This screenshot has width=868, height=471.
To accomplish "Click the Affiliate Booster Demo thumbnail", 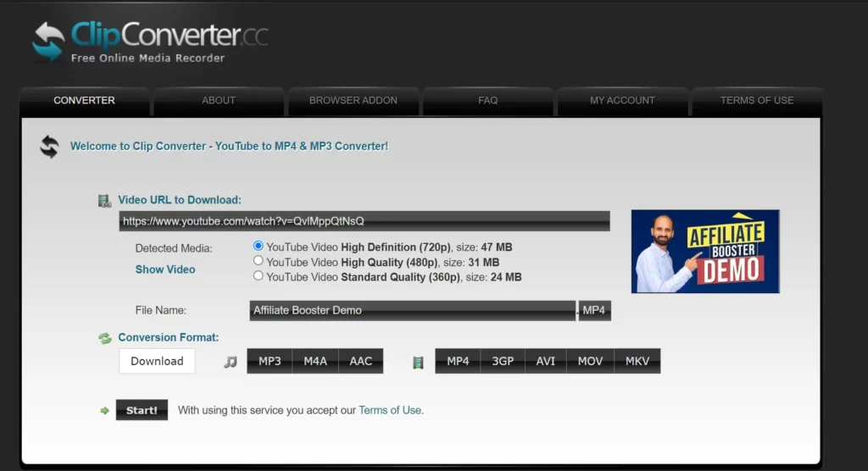I will [705, 252].
